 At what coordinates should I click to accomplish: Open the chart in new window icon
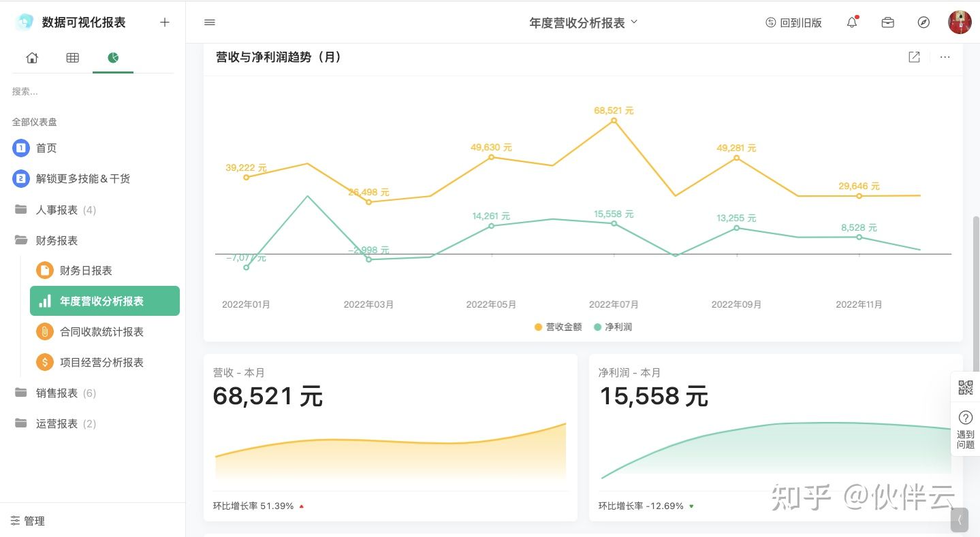coord(915,57)
